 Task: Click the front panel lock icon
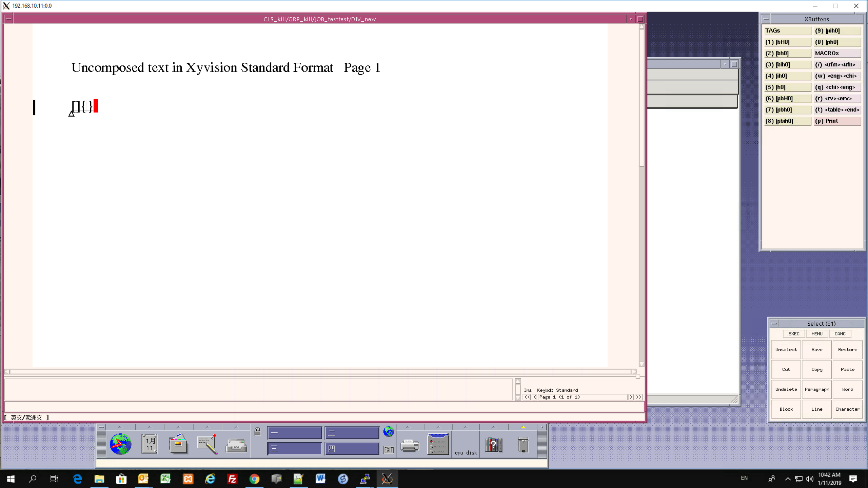pos(257,431)
